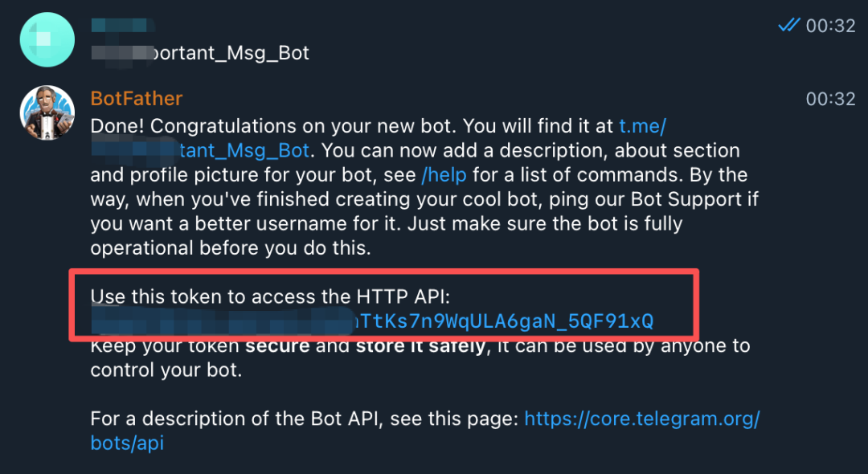Click the bold word "secure"
Viewport: 868px width, 474px height.
pyautogui.click(x=279, y=346)
